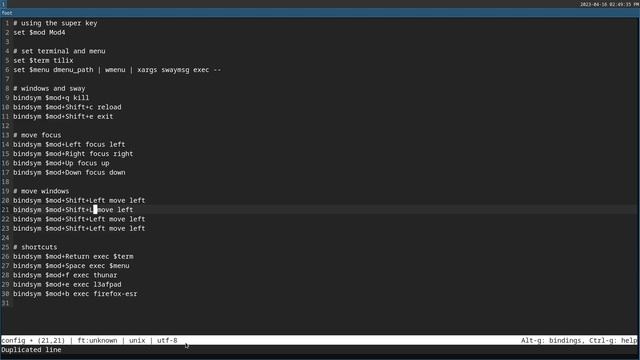
Task: Select workspace 1 in the top bar
Action: [x=3, y=4]
